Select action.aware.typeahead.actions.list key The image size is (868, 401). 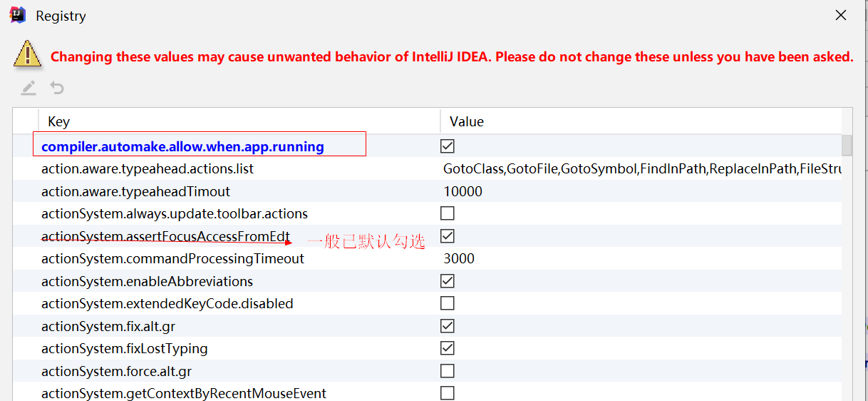click(x=148, y=169)
